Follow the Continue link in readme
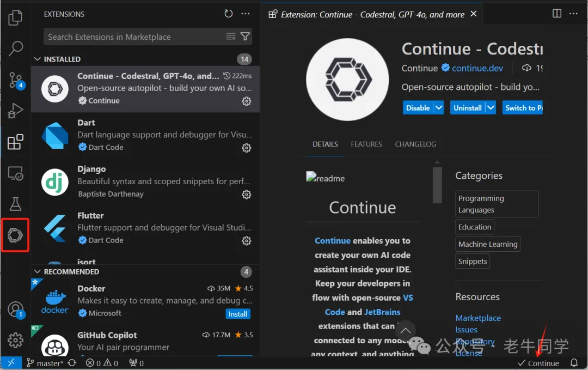 (332, 240)
